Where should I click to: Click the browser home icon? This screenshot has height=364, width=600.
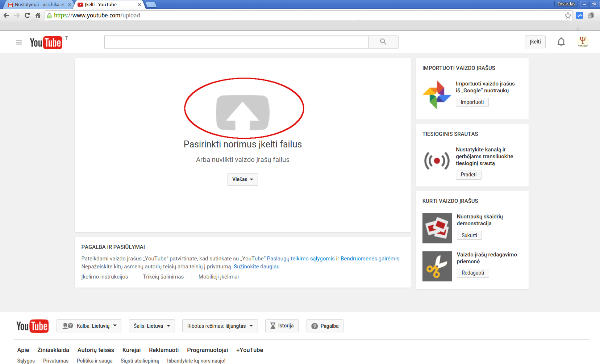pos(38,15)
